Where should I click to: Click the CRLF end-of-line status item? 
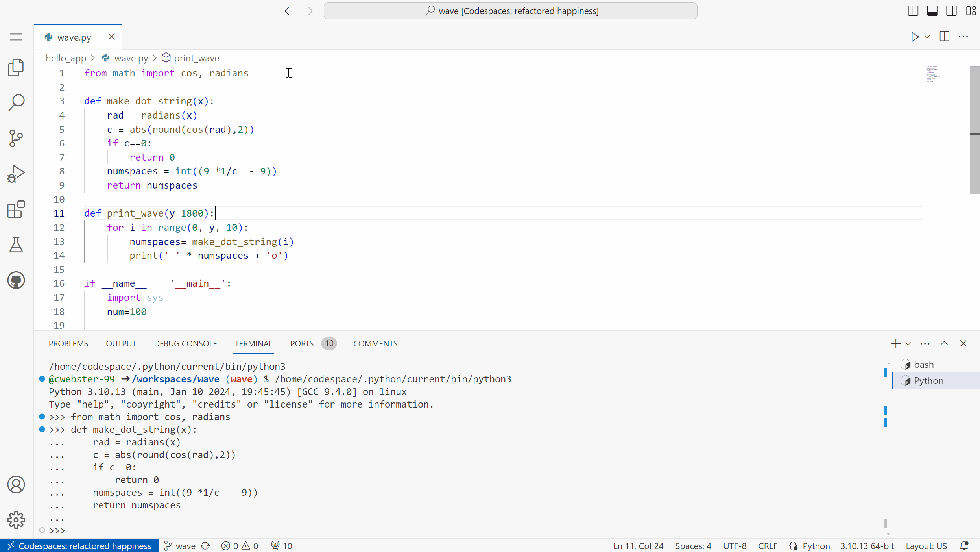coord(768,546)
